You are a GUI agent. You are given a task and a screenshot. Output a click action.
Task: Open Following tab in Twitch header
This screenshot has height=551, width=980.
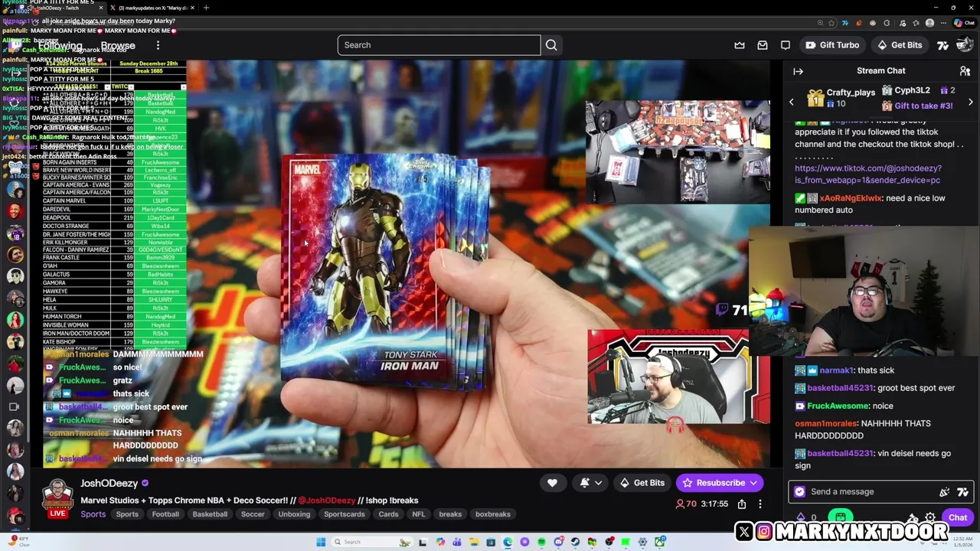click(60, 46)
